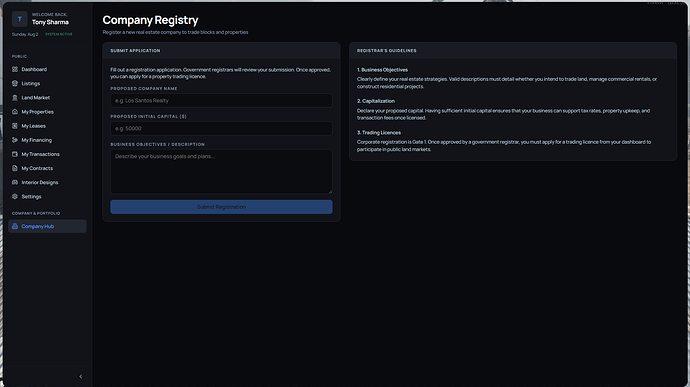The image size is (690, 387).
Task: Click the My Financing icon
Action: 15,140
